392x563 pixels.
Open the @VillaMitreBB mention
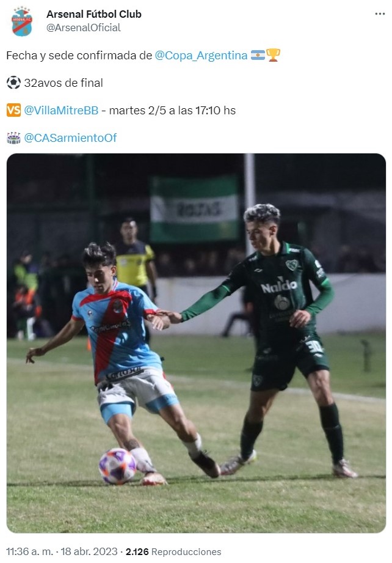pyautogui.click(x=61, y=110)
